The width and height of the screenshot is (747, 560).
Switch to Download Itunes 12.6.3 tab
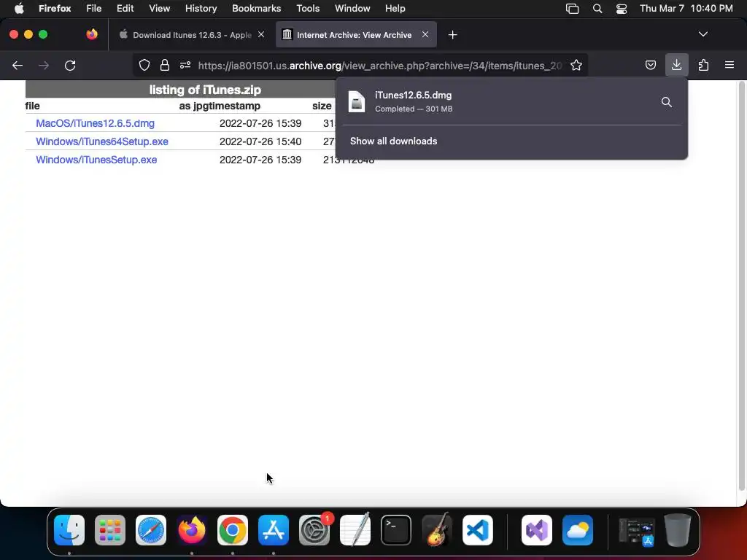coord(192,35)
